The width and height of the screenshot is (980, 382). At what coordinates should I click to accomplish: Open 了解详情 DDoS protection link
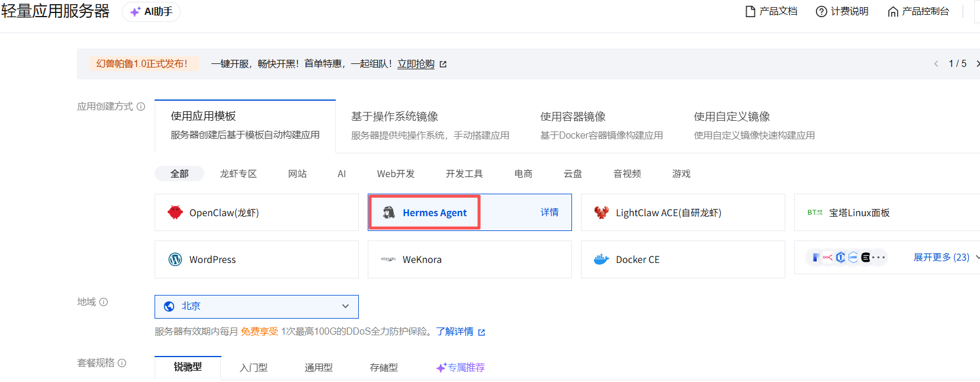point(455,332)
